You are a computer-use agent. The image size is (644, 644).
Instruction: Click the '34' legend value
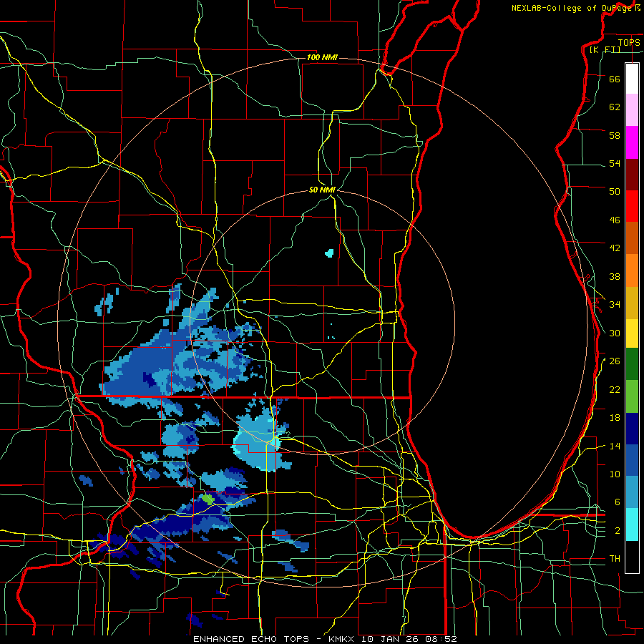click(x=615, y=305)
